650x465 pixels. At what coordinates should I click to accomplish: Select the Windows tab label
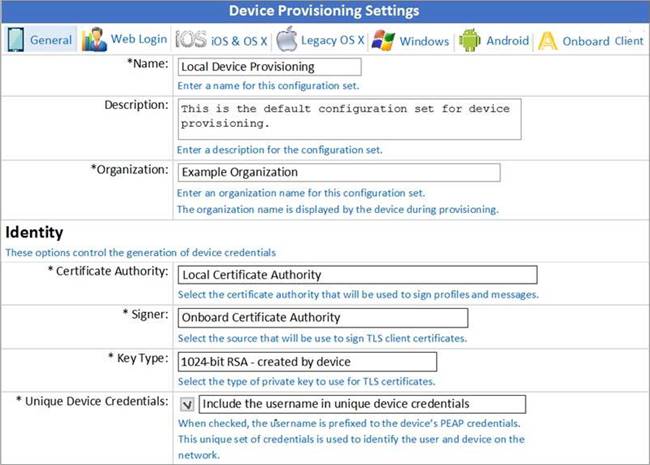pos(424,41)
